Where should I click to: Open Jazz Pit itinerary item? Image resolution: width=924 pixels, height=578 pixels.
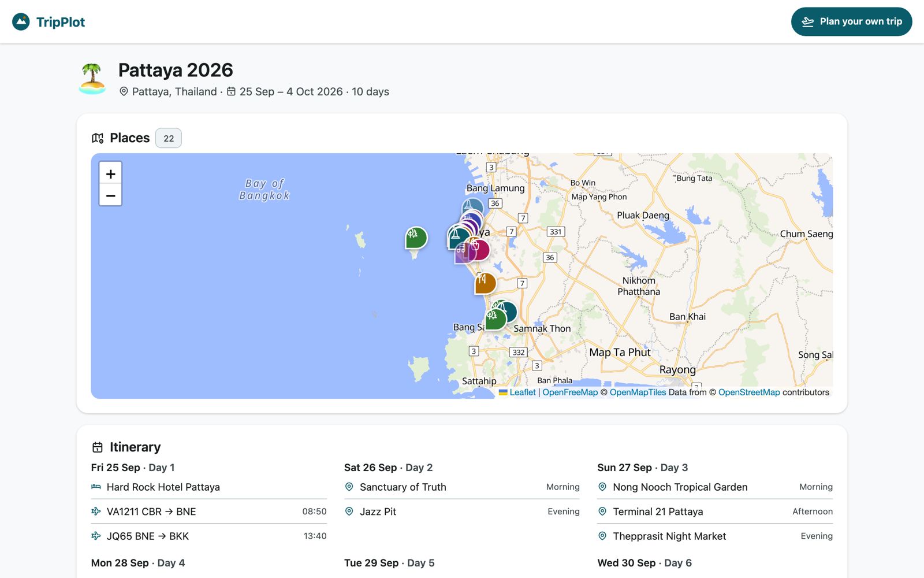[x=462, y=512]
